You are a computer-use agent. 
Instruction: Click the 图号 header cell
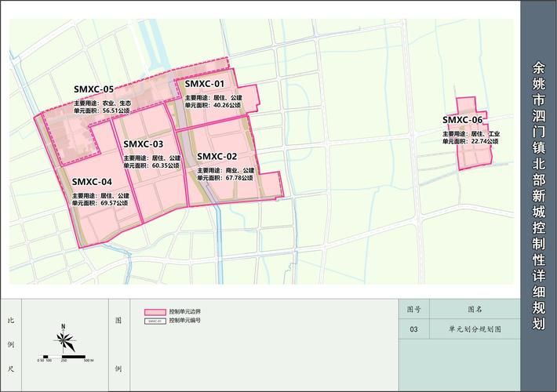(x=414, y=309)
